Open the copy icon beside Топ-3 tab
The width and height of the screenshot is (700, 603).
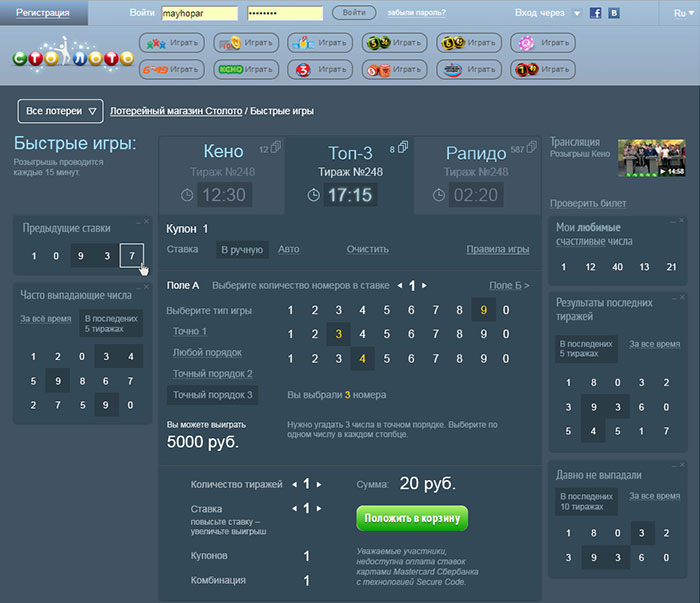pos(402,147)
